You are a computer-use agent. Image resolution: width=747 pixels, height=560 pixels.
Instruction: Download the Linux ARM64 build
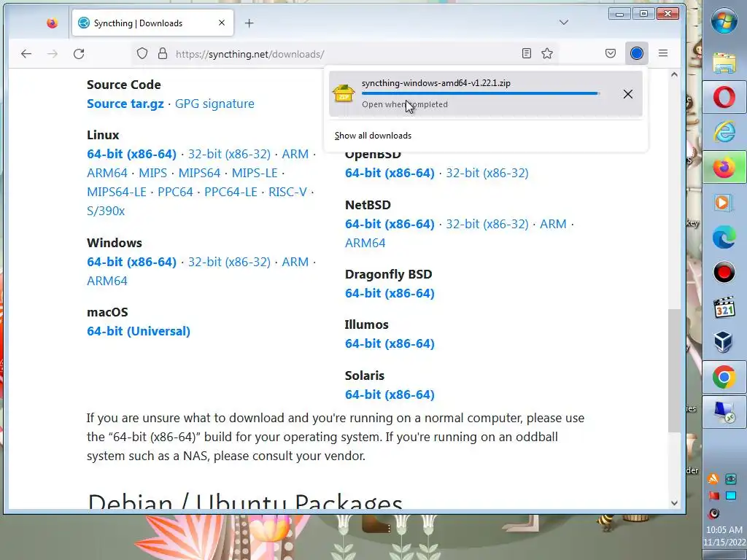(107, 173)
